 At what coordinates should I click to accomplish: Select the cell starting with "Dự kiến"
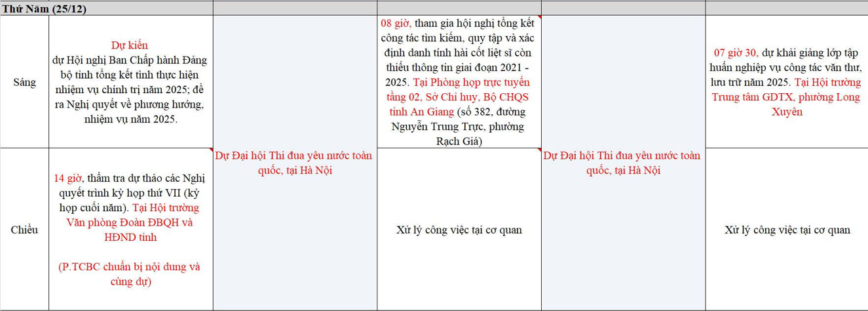(x=130, y=82)
